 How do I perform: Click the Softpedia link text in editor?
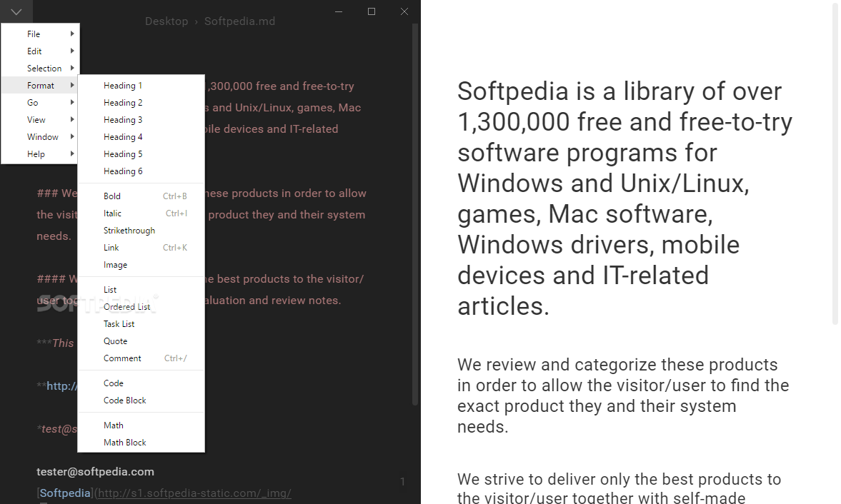coord(65,493)
